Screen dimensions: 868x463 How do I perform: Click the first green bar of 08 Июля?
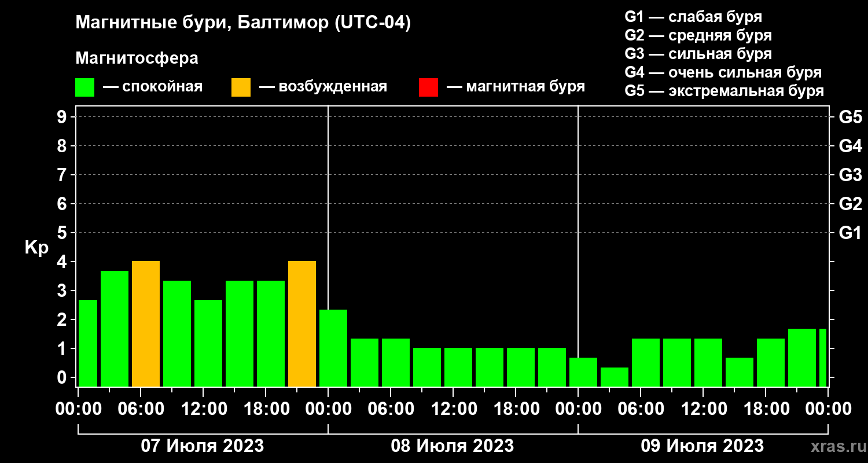click(333, 348)
